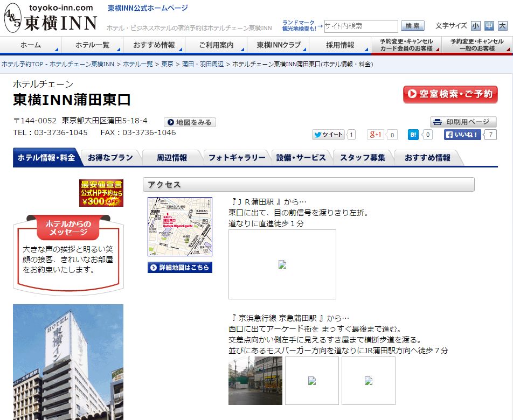
Task: Click the Tweet button
Action: point(328,135)
